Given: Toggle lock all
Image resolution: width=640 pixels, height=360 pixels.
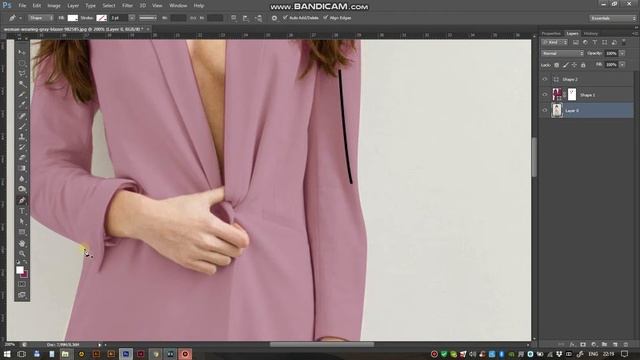Looking at the screenshot, I should 583,65.
